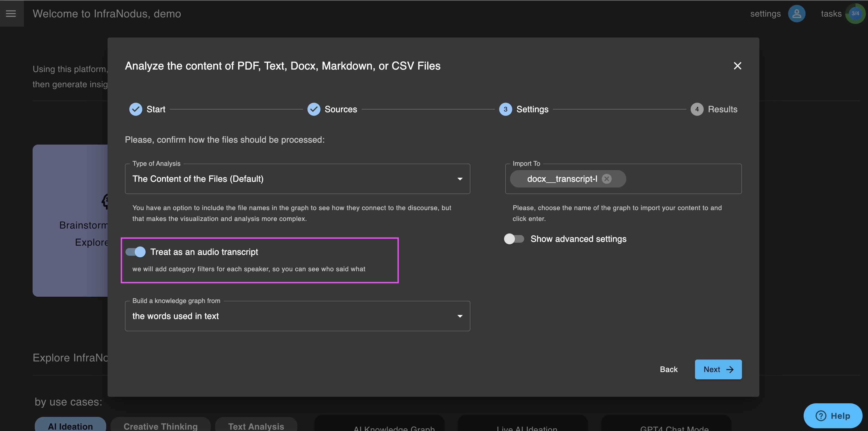Click the step 4 Results circle

pos(697,109)
